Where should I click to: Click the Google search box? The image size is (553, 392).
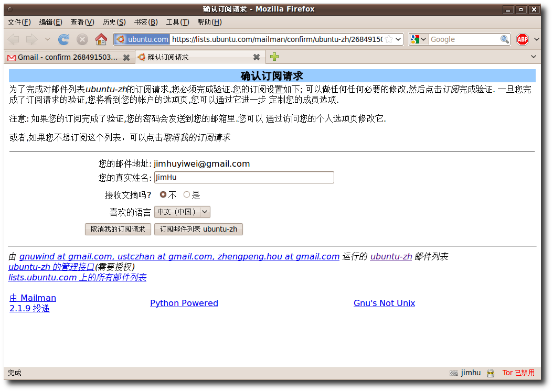pyautogui.click(x=464, y=39)
